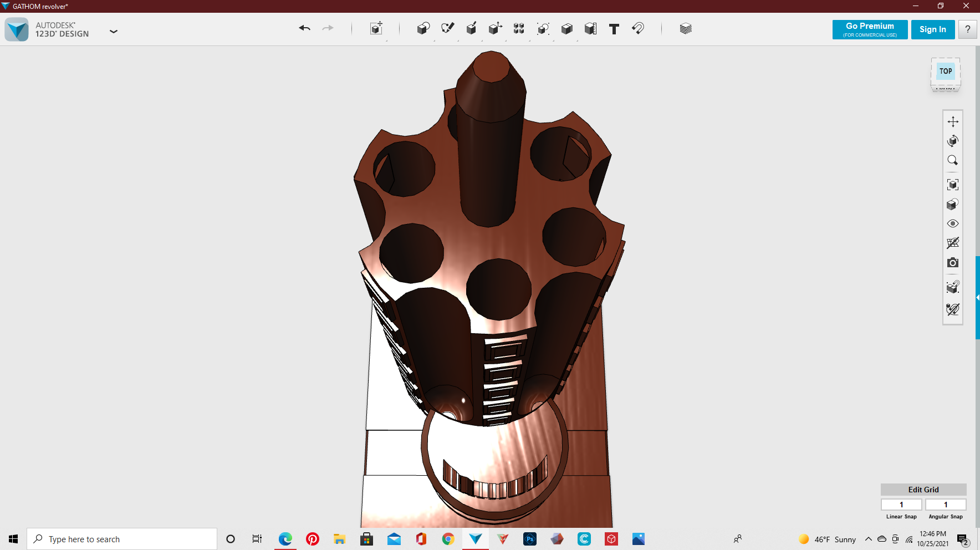Click the Sign In button

click(x=933, y=29)
